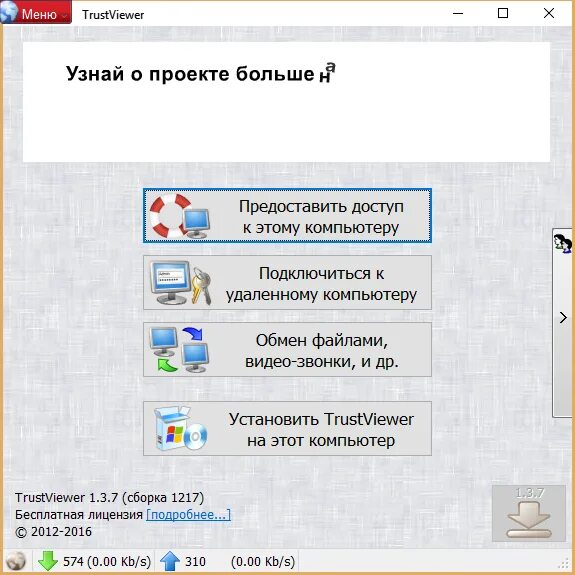Click the 1.3.7 update download icon

point(528,513)
